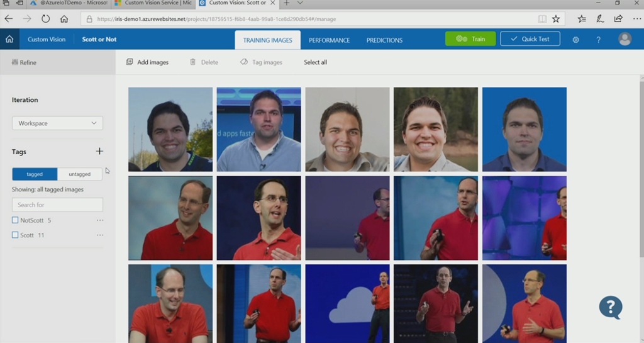
Task: Open the NotScott tag options ellipsis
Action: tap(100, 220)
